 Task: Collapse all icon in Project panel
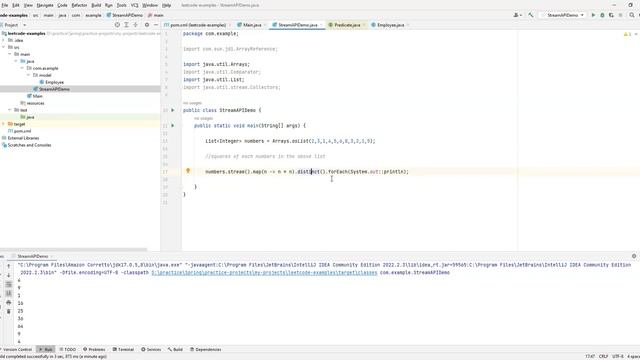(x=135, y=25)
